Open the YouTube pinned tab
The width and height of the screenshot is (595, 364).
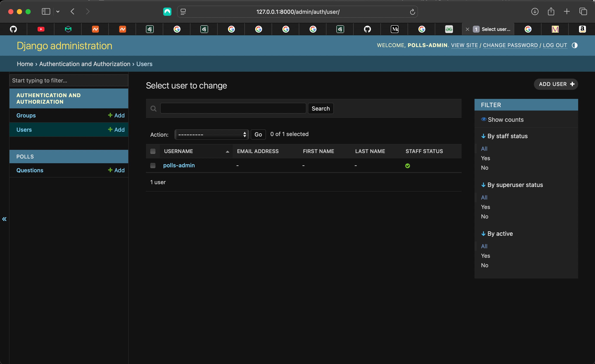click(x=41, y=29)
